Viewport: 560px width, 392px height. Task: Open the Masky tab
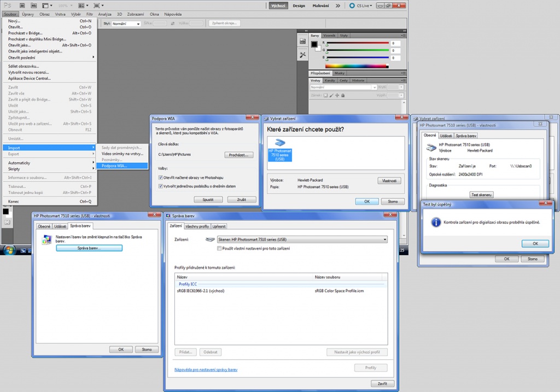tap(339, 73)
